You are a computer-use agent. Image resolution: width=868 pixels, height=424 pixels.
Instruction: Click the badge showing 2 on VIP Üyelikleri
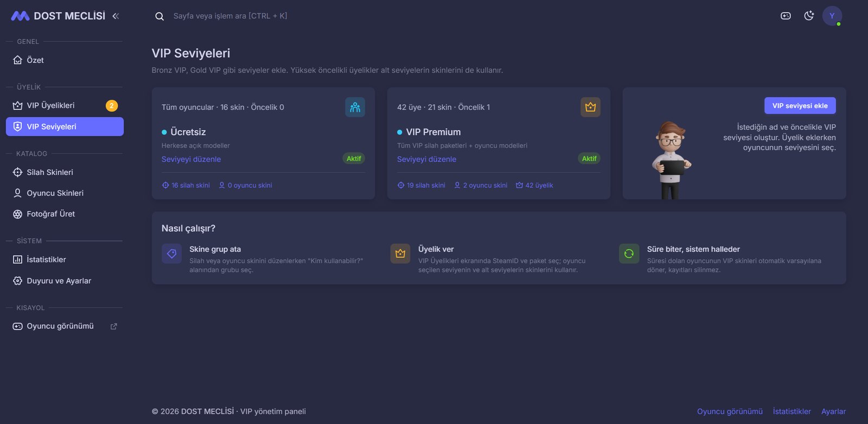tap(111, 106)
